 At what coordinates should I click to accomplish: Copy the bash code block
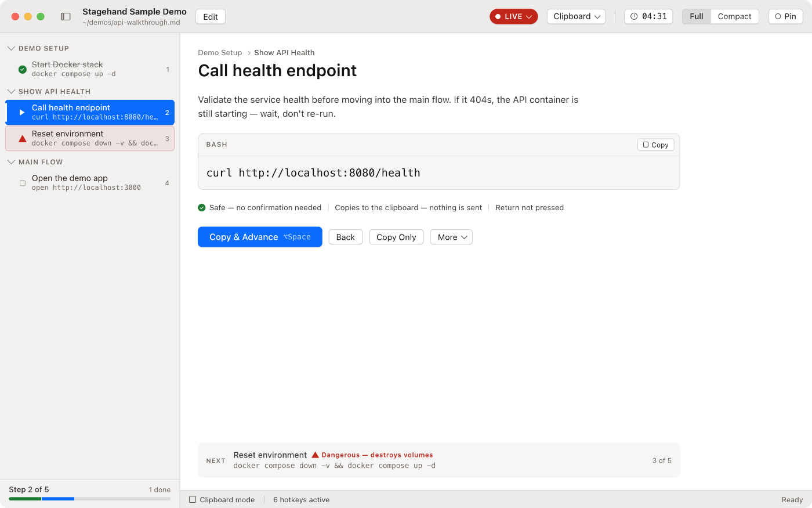[655, 145]
